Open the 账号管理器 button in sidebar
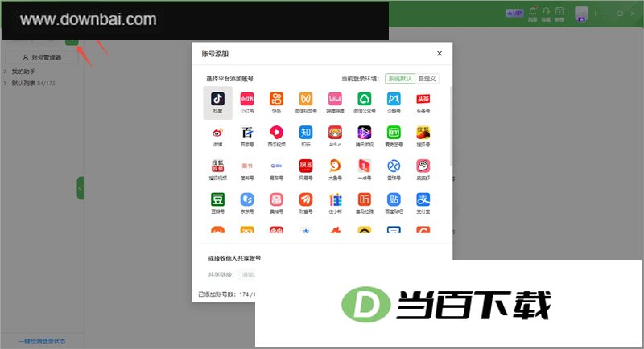Image resolution: width=644 pixels, height=349 pixels. coord(42,57)
